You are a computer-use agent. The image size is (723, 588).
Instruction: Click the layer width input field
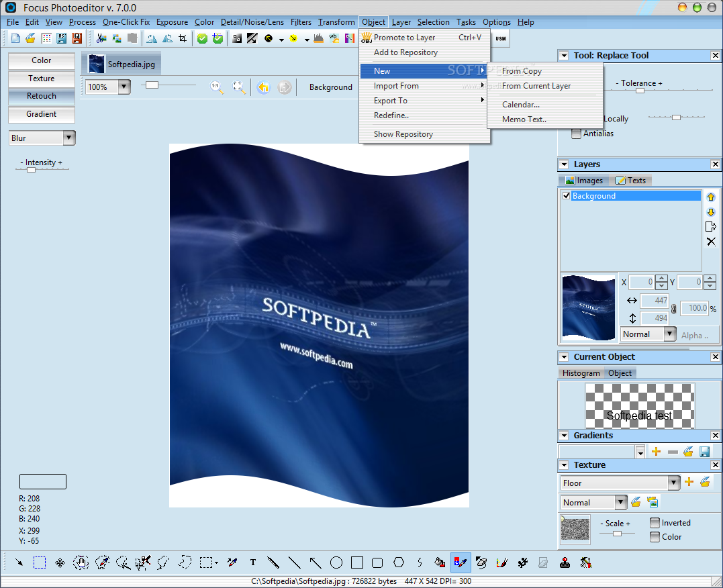click(655, 300)
